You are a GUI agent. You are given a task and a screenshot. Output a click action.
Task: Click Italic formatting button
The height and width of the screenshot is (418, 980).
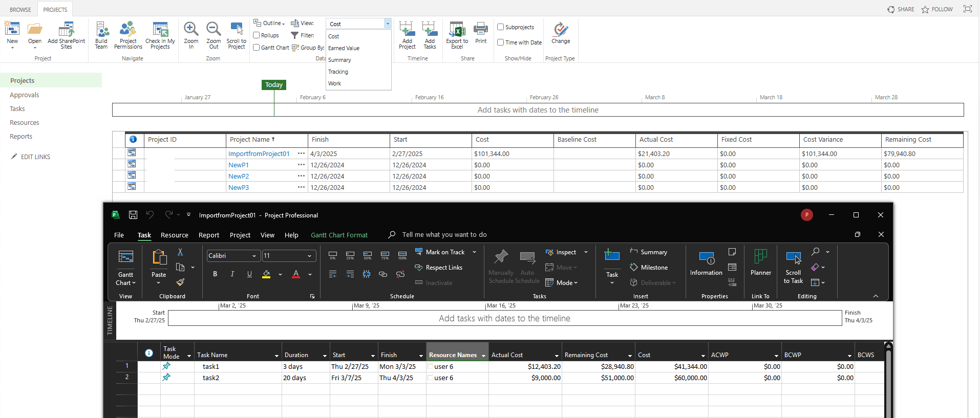coord(232,274)
